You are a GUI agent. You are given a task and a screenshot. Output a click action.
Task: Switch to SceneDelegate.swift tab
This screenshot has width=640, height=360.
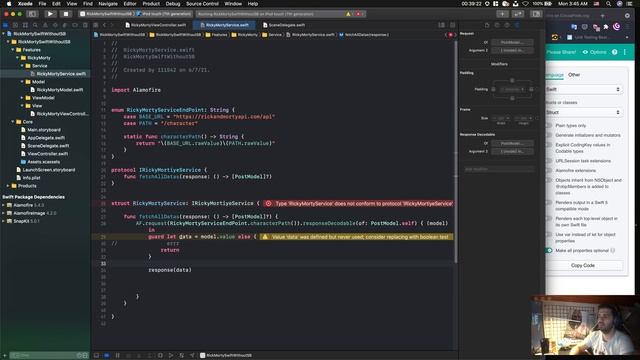tap(284, 25)
